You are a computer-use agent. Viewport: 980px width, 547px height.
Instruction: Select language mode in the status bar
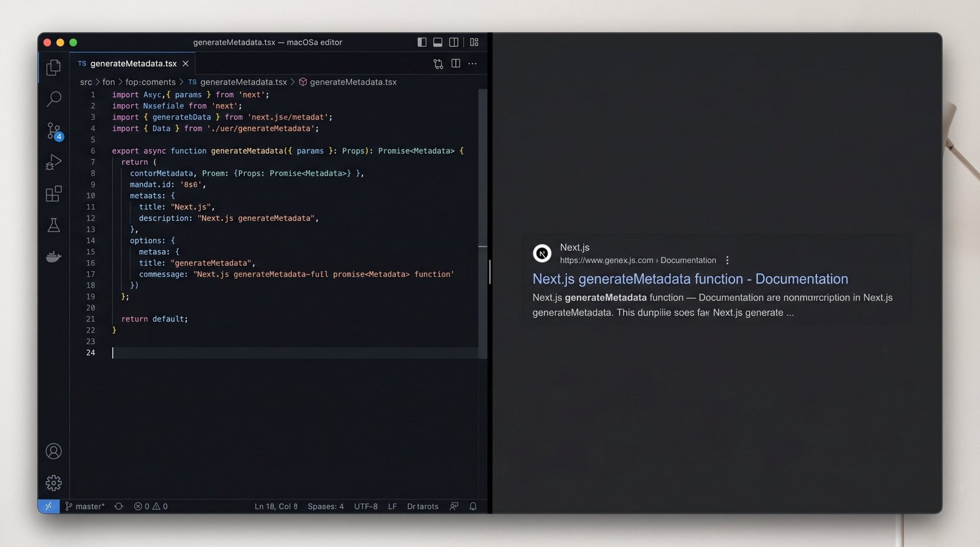(423, 507)
